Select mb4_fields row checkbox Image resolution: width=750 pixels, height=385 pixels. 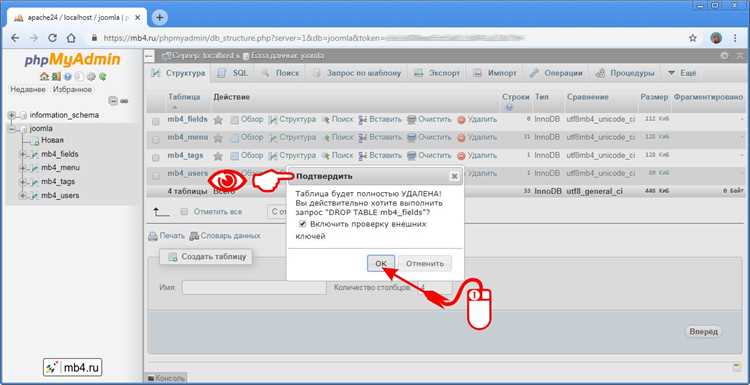coord(155,121)
